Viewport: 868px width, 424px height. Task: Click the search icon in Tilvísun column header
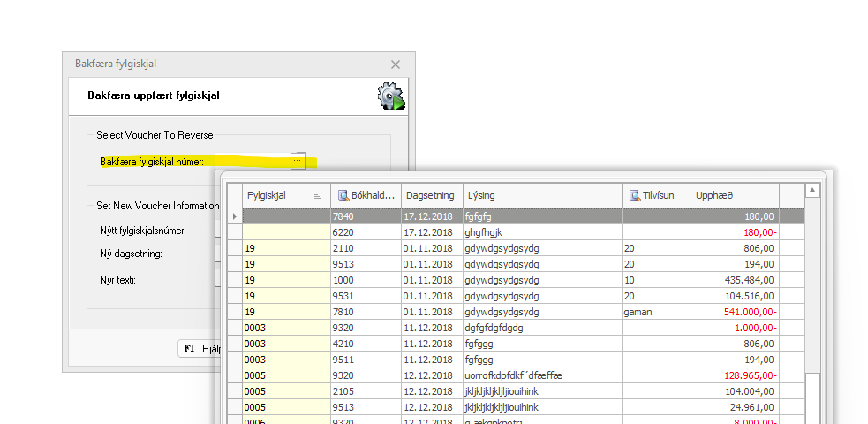tap(634, 195)
